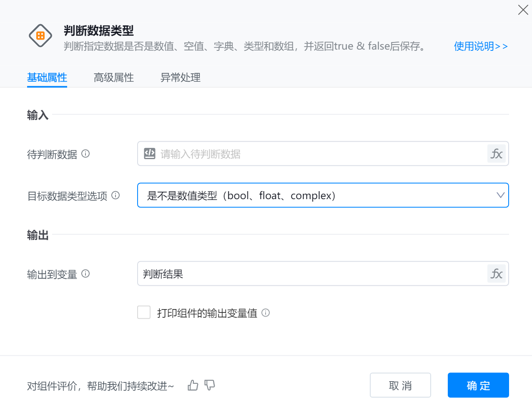Click the thumbs-down rating icon
532x407 pixels.
pos(210,385)
